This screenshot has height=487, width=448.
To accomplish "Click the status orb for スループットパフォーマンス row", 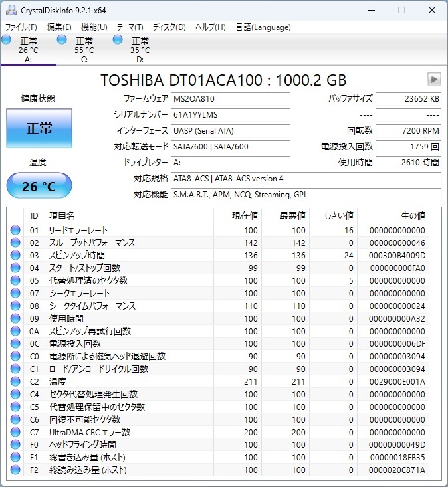I will tap(15, 243).
